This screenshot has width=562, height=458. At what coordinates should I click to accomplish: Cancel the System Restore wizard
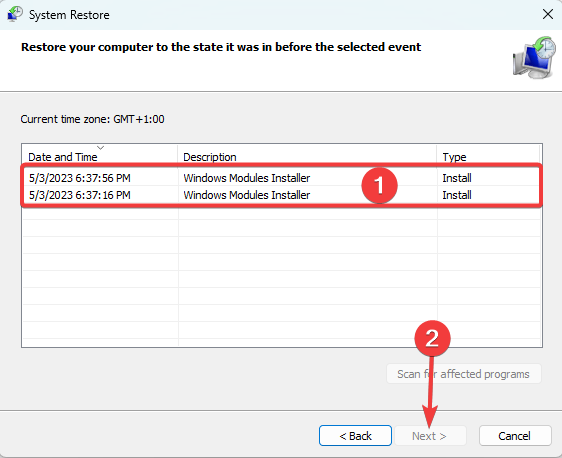[x=514, y=436]
